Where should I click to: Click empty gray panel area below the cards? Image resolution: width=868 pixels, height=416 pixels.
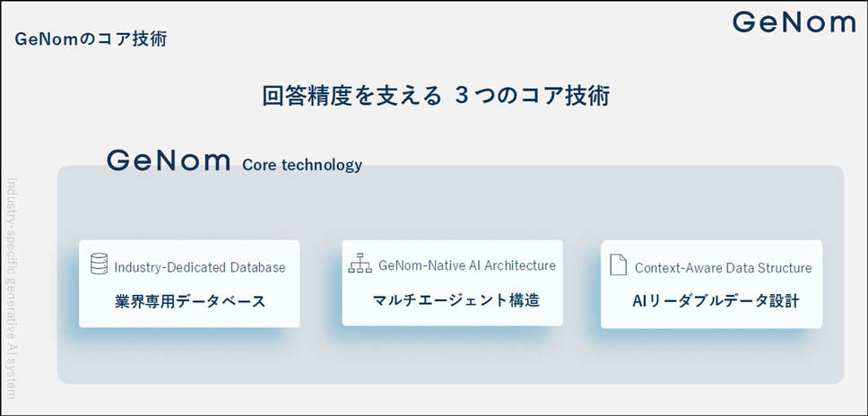(x=448, y=359)
